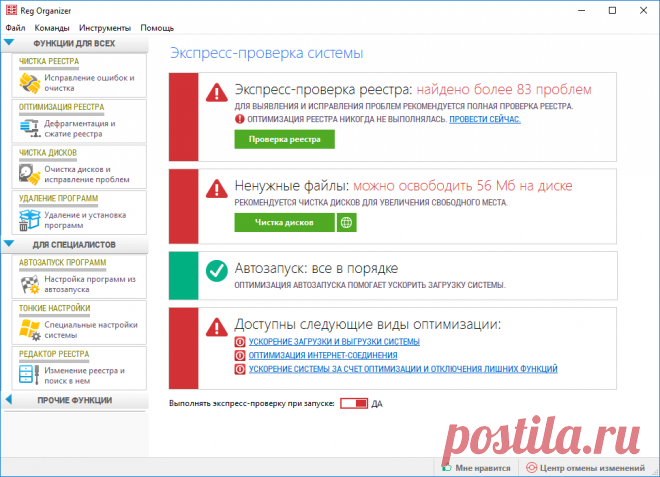Image resolution: width=660 pixels, height=477 pixels.
Task: Click the uninstall programs box icon
Action: [x=30, y=220]
